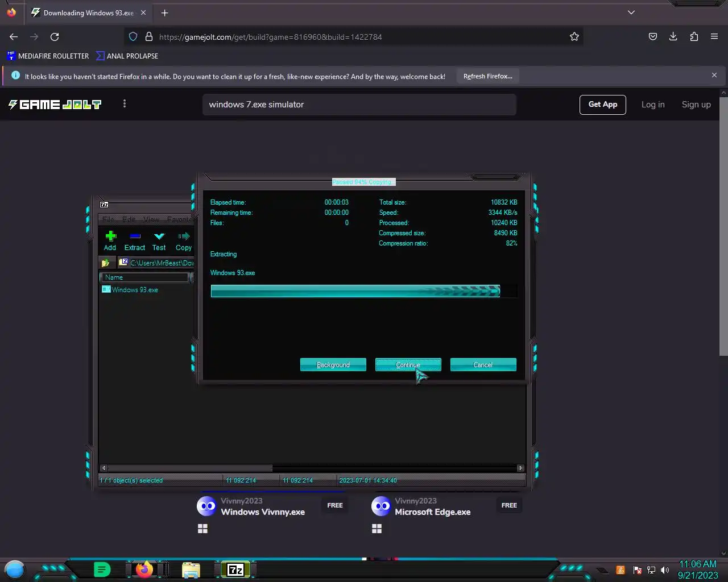The width and height of the screenshot is (728, 582).
Task: Cancel the extraction
Action: click(483, 365)
